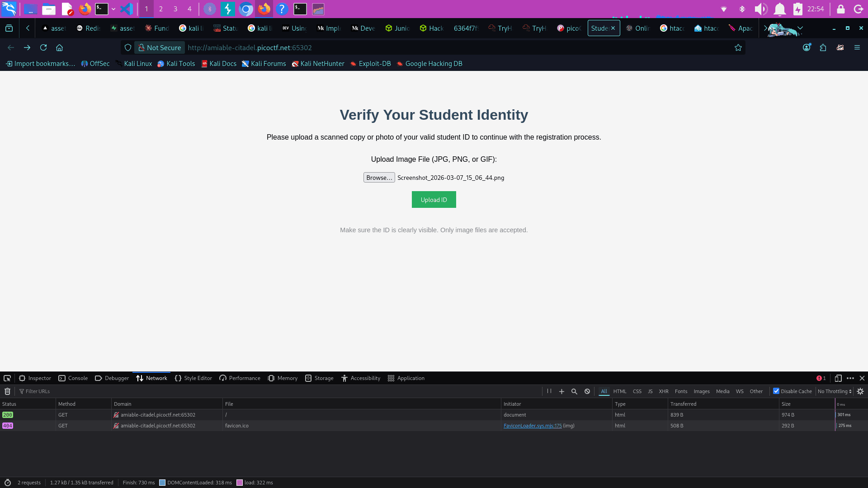Open network settings gear icon
Image resolution: width=868 pixels, height=488 pixels.
click(x=860, y=391)
